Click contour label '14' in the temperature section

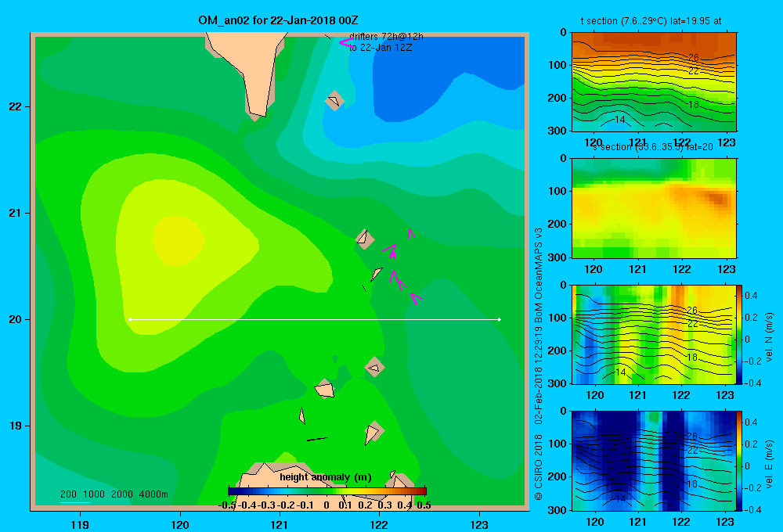coord(619,120)
